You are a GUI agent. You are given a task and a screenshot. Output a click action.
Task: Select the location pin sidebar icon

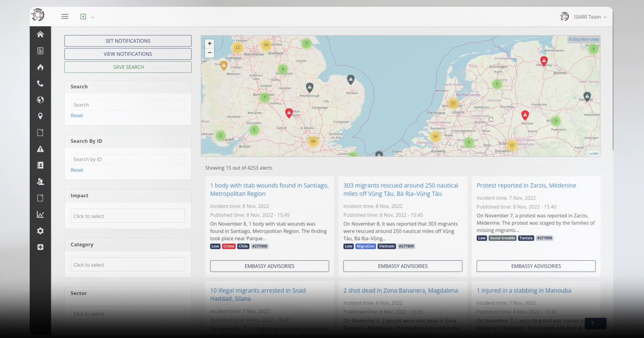point(40,116)
